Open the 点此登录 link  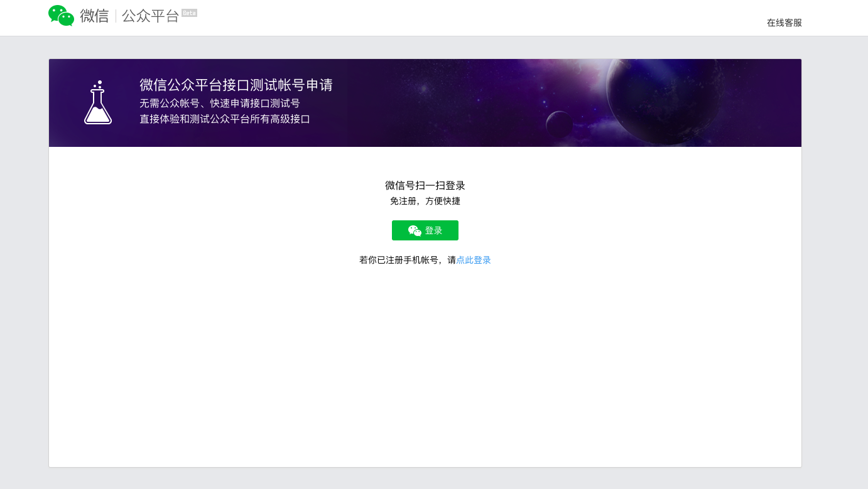(x=474, y=260)
